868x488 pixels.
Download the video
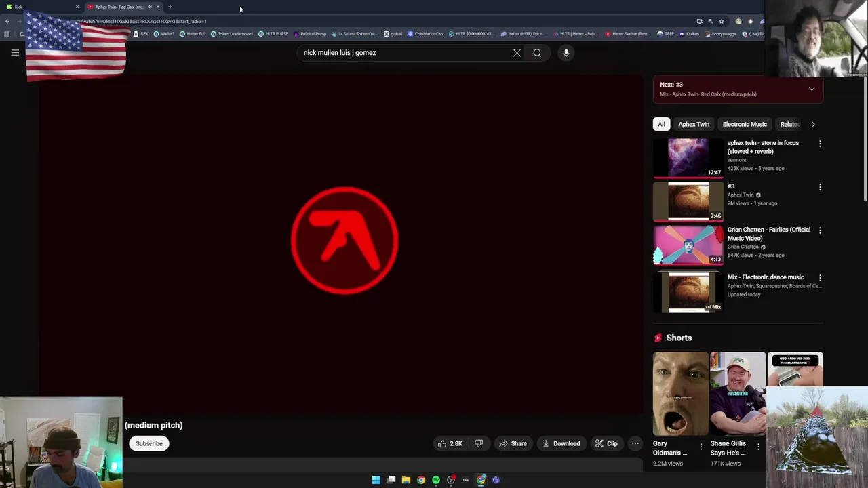561,443
